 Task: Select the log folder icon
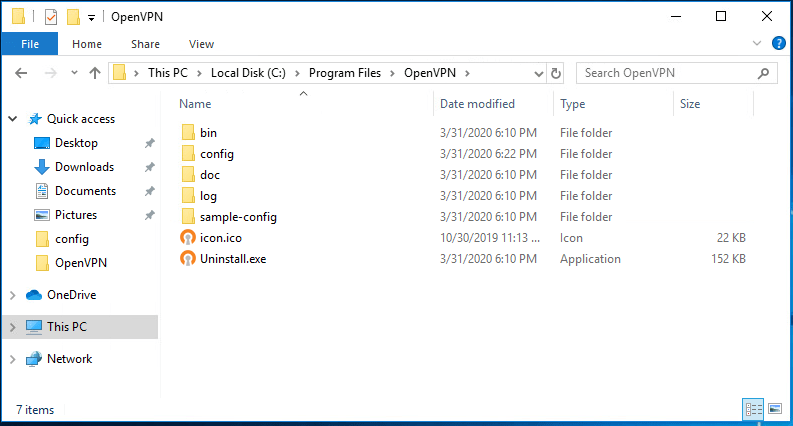[x=188, y=196]
